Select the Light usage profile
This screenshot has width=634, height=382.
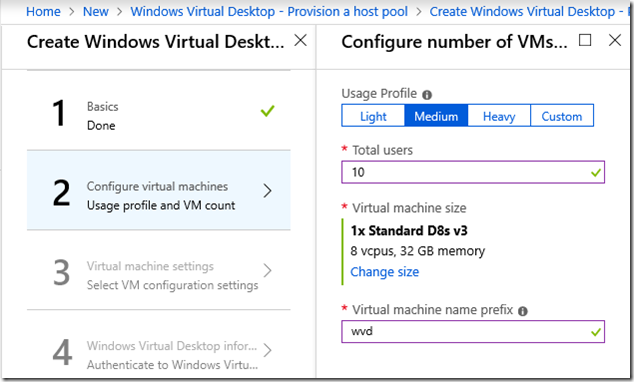[x=373, y=116]
